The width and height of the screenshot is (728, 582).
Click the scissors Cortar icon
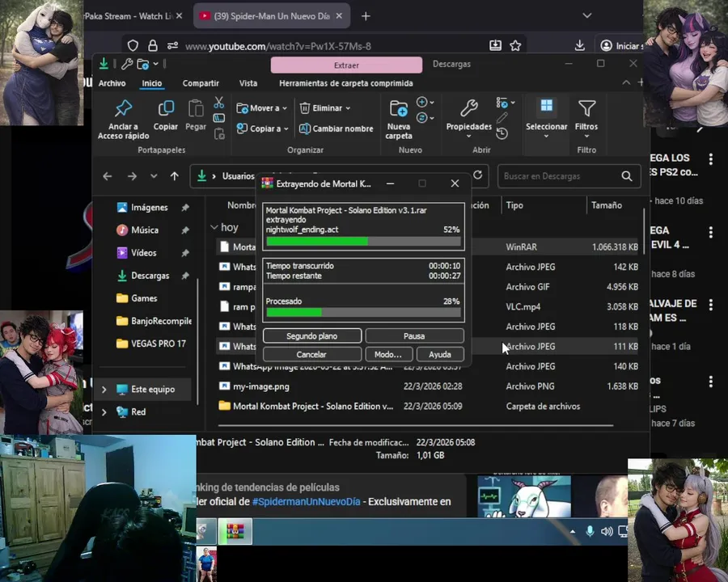click(218, 102)
